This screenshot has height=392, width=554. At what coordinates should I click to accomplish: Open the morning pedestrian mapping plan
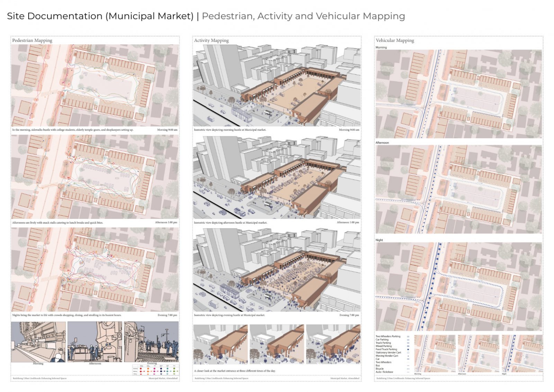pos(95,85)
